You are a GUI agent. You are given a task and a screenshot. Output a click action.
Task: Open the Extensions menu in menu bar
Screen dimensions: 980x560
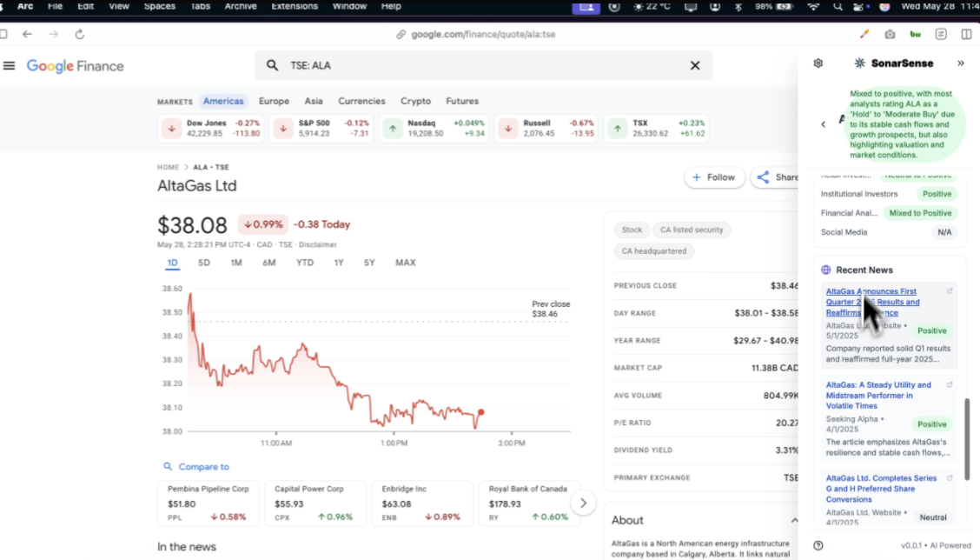[x=295, y=6]
